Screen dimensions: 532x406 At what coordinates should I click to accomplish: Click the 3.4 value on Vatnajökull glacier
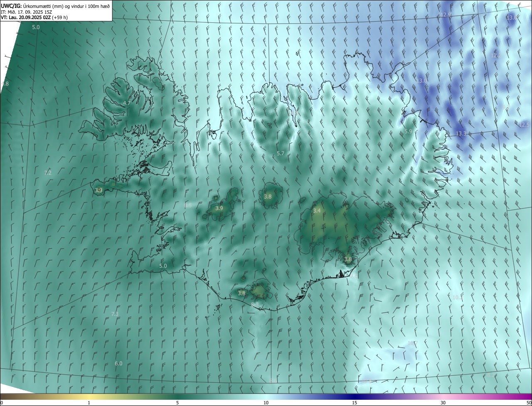click(x=317, y=211)
